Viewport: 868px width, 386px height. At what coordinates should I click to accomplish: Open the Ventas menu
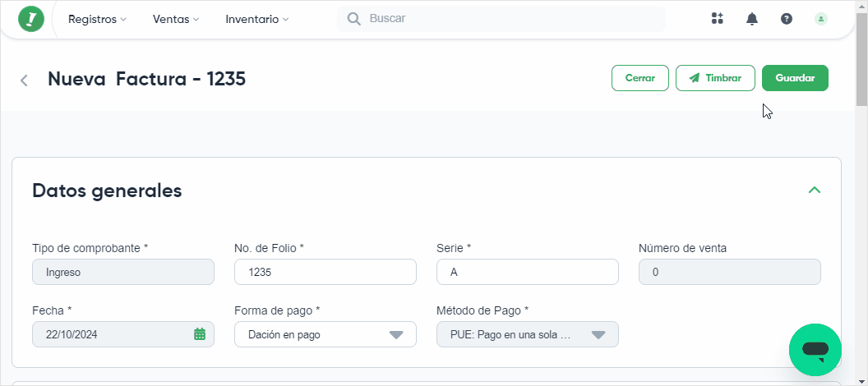click(x=175, y=20)
